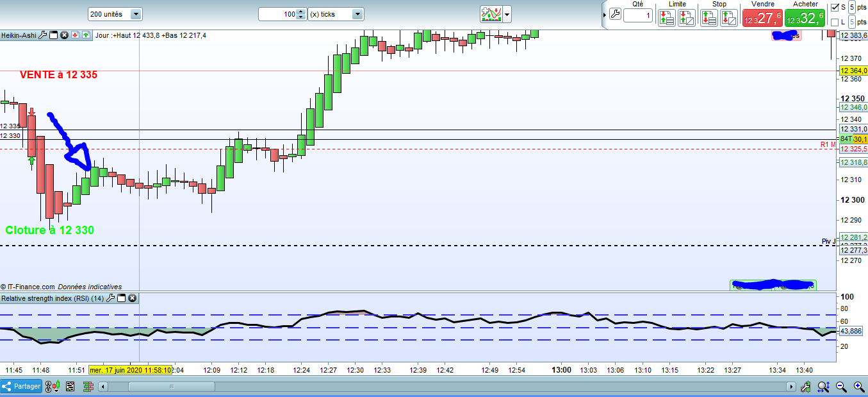Open trading panel settings wrench

pyautogui.click(x=615, y=14)
